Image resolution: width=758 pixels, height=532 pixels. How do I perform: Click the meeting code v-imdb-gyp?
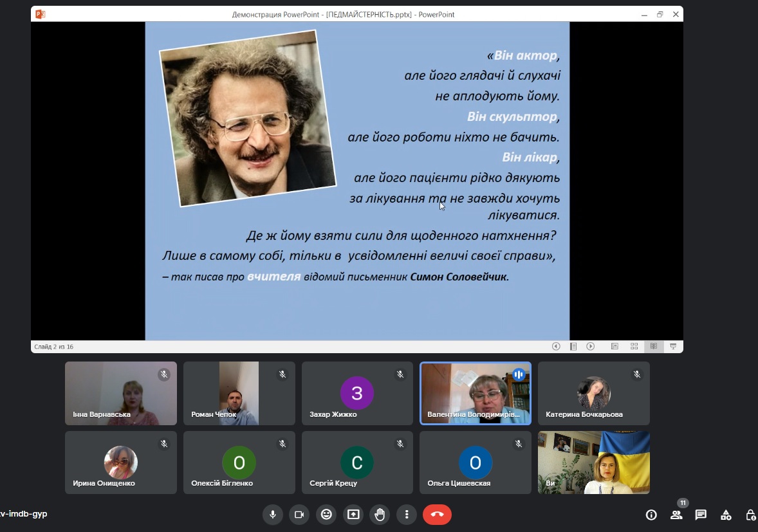click(24, 513)
